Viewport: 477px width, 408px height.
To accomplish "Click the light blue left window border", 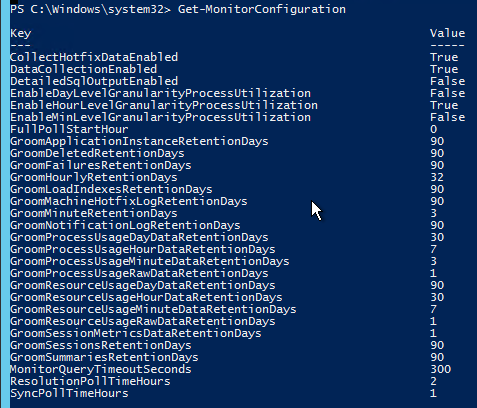I will pyautogui.click(x=5, y=204).
